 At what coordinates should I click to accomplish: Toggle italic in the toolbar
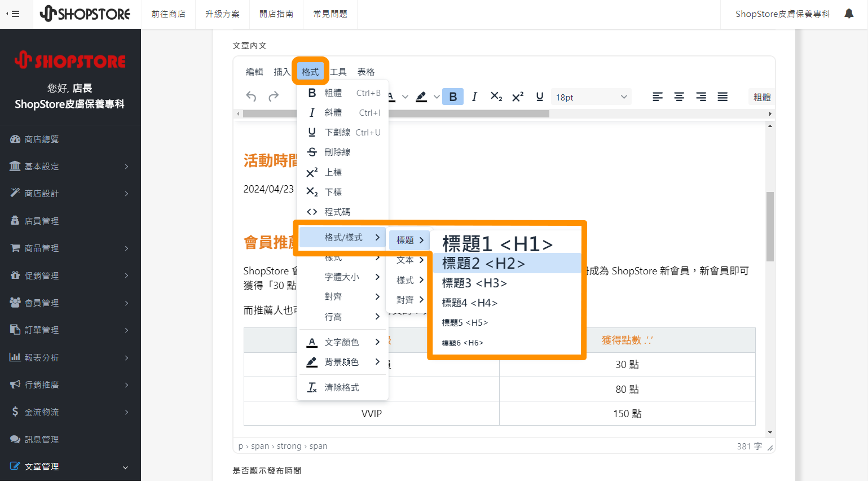474,97
